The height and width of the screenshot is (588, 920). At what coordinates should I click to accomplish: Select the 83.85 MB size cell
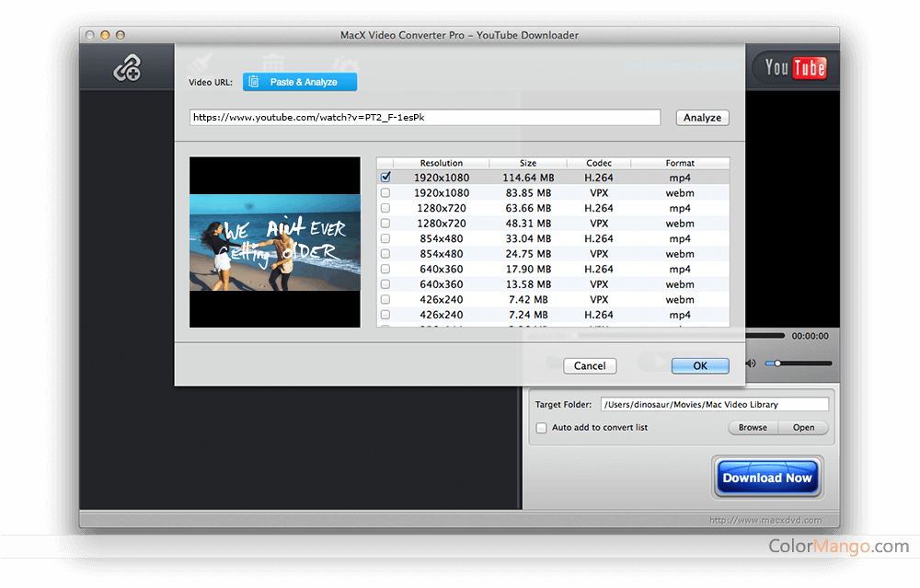(528, 192)
